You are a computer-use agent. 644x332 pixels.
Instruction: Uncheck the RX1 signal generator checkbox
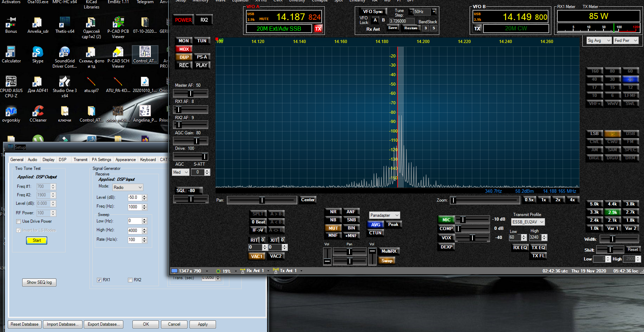pos(99,280)
